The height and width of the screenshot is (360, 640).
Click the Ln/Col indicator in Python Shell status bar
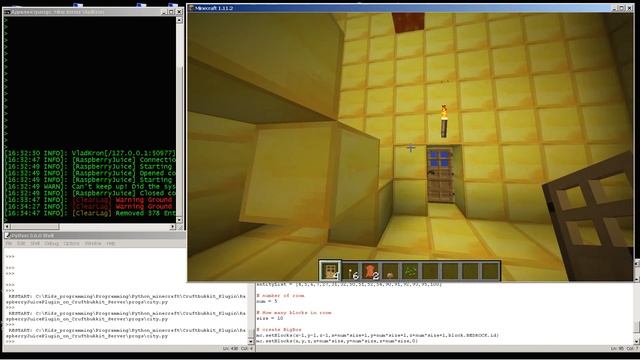point(238,349)
